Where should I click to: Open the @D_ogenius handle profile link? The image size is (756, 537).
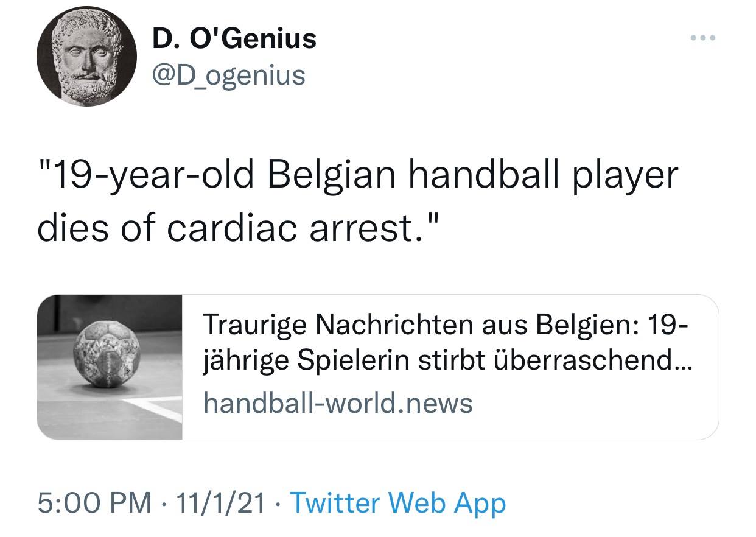[x=228, y=75]
